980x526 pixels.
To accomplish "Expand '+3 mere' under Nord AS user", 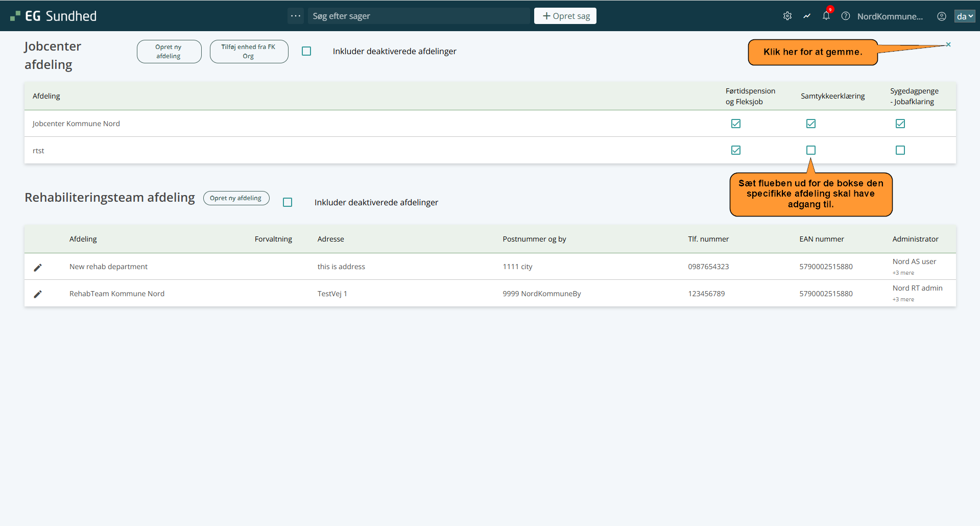I will point(903,273).
